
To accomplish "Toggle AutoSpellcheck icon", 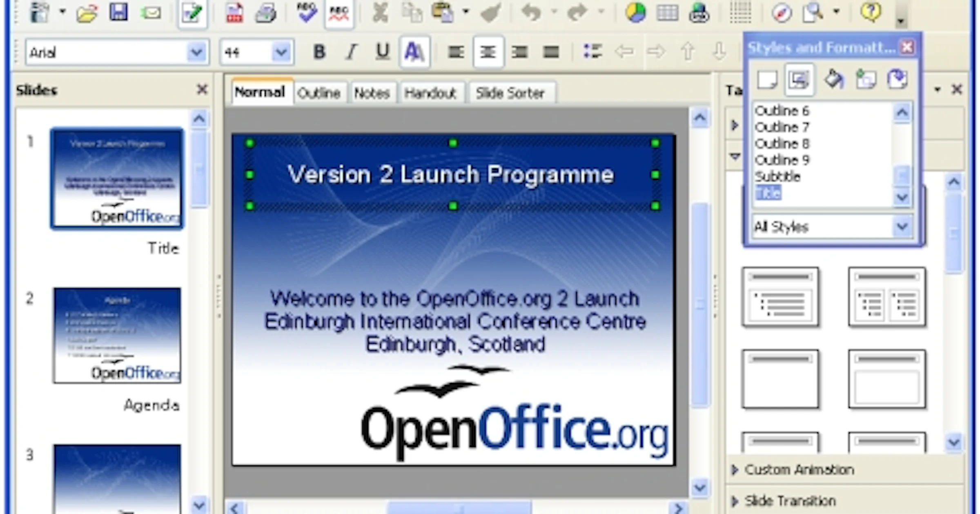I will (339, 13).
